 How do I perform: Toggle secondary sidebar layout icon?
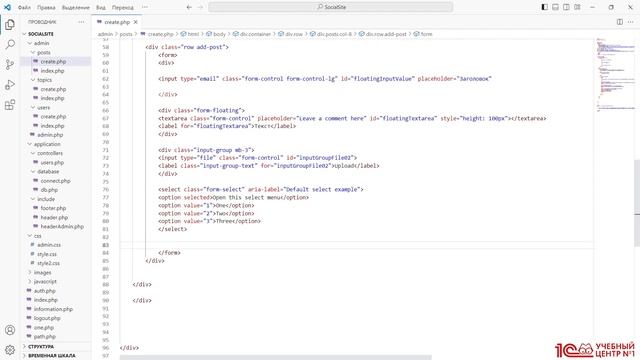pos(566,7)
